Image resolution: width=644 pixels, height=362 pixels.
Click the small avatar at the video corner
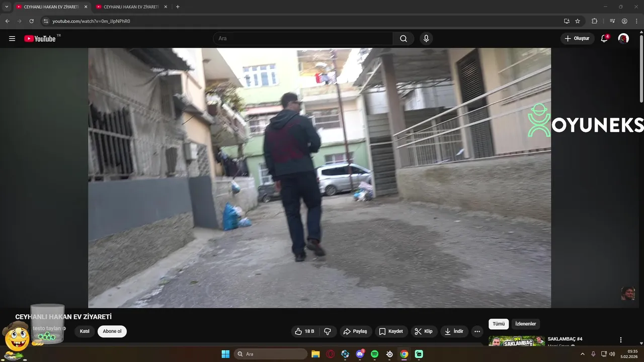(x=627, y=294)
